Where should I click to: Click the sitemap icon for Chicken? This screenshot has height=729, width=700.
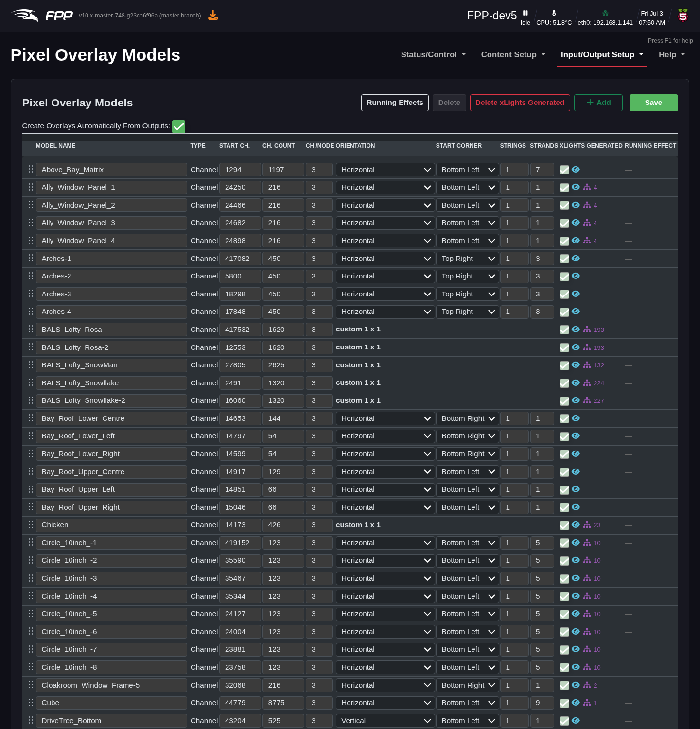coord(587,525)
